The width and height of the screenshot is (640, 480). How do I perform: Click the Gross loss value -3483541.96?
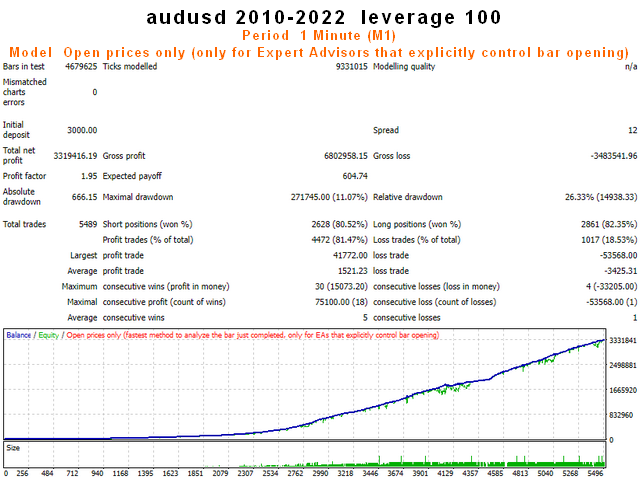[613, 156]
